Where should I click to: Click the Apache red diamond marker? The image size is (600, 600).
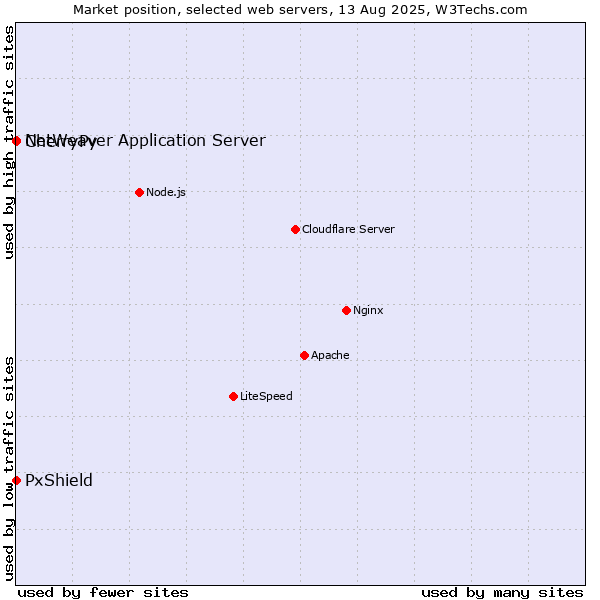pyautogui.click(x=304, y=355)
